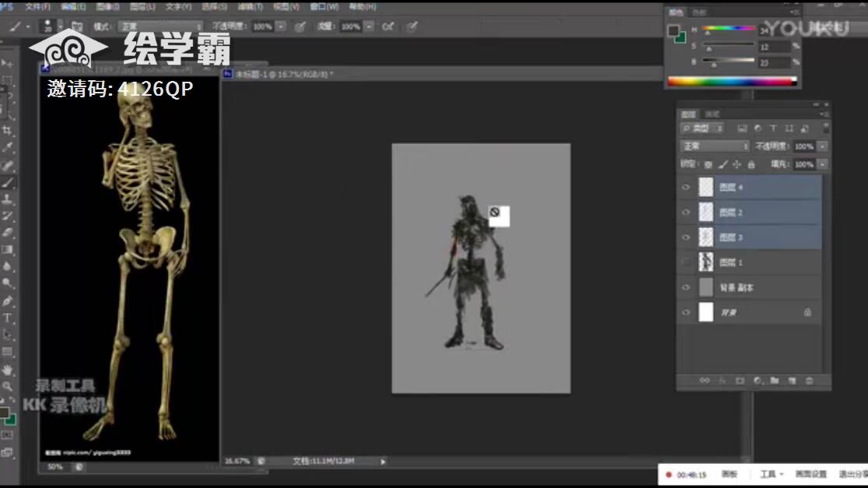Toggle lock transparent pixels

coord(708,164)
